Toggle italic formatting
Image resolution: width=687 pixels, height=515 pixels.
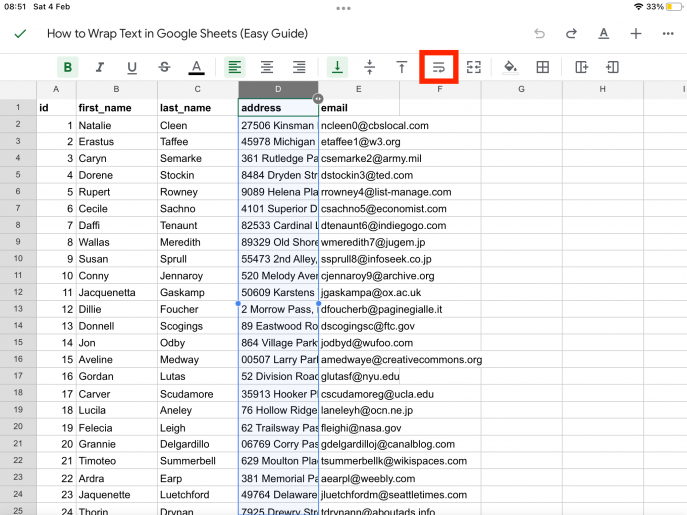pyautogui.click(x=100, y=67)
